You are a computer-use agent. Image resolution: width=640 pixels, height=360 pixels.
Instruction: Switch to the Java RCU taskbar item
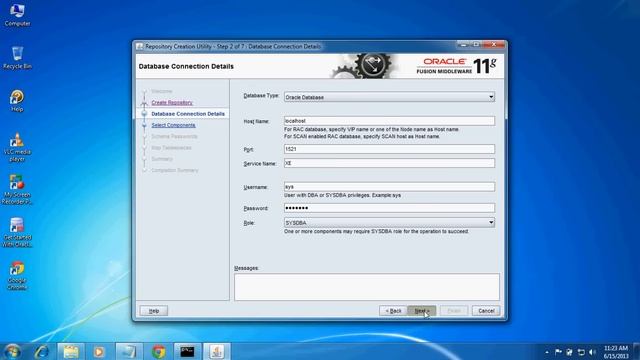tap(217, 351)
